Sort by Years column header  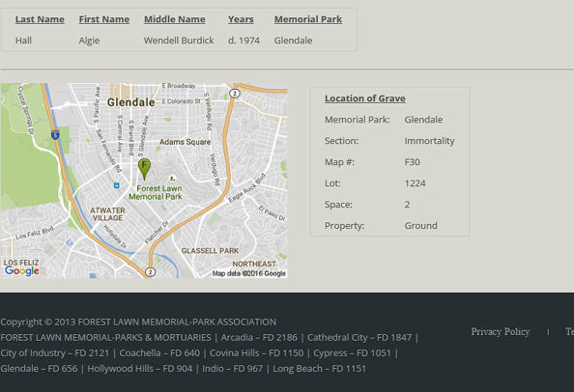tap(241, 19)
